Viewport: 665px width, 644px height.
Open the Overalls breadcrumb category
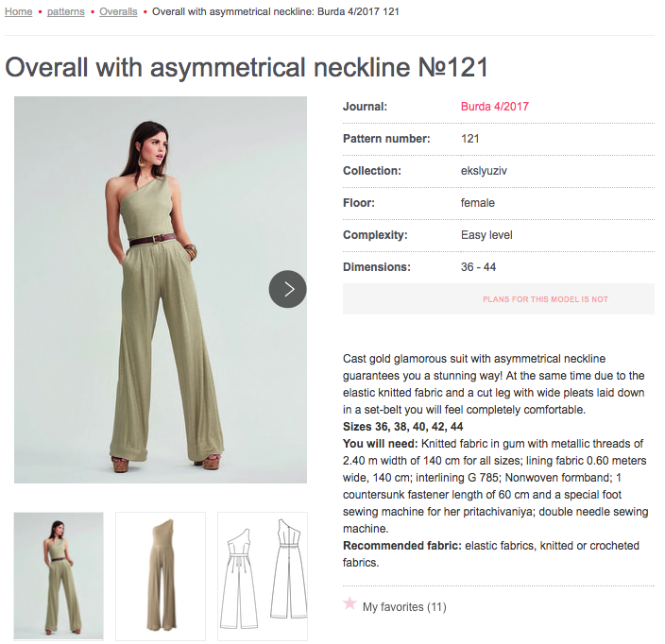pyautogui.click(x=118, y=11)
